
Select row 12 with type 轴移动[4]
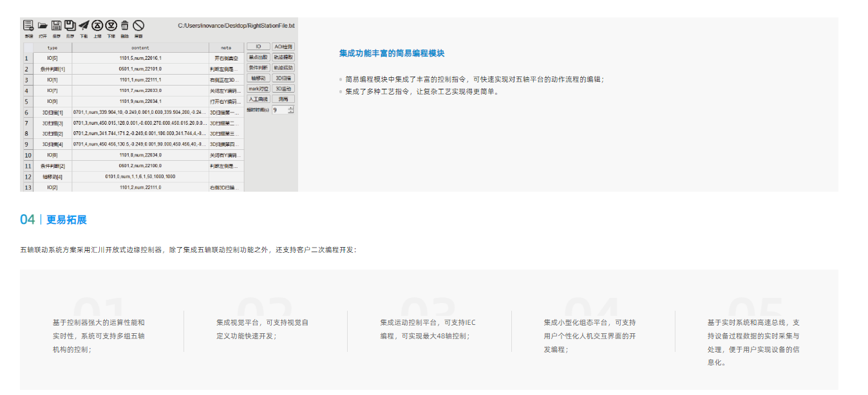(x=53, y=176)
